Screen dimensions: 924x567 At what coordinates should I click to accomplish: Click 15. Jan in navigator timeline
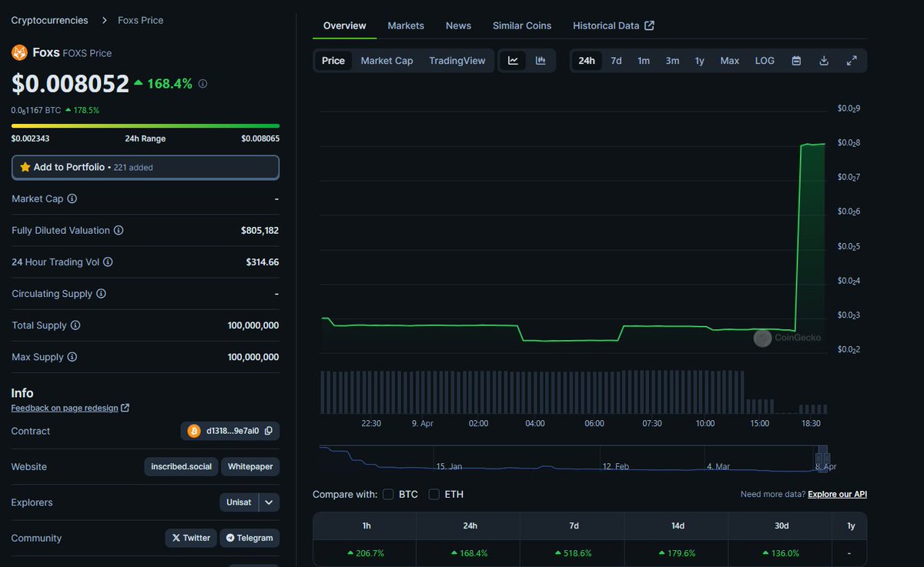click(449, 466)
